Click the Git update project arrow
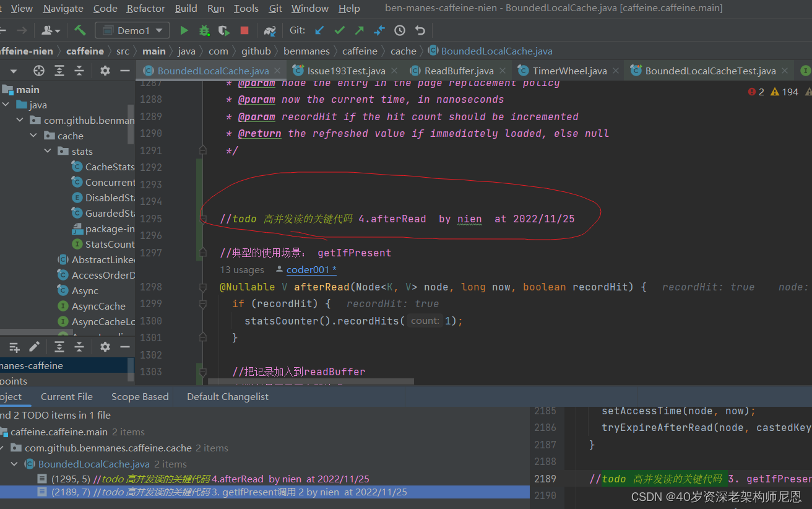The width and height of the screenshot is (812, 509). tap(319, 30)
